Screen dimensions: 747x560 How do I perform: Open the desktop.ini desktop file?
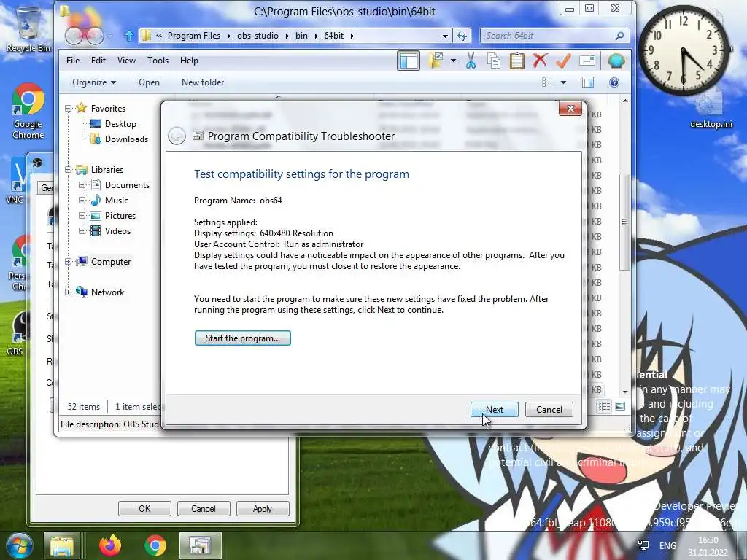pos(711,111)
